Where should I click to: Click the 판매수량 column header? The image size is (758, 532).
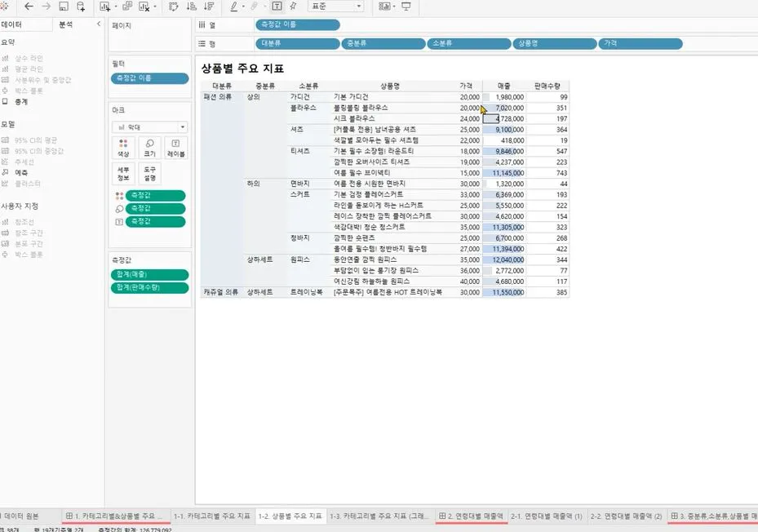coord(547,86)
